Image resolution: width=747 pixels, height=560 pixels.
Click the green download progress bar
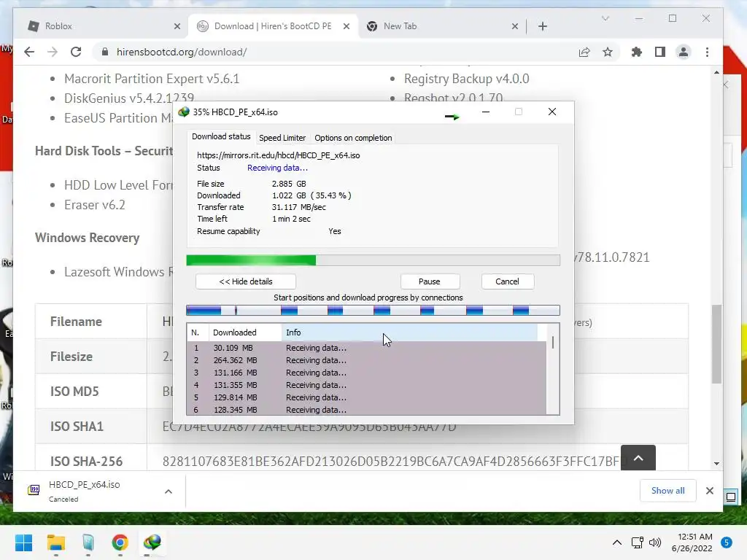[373, 260]
